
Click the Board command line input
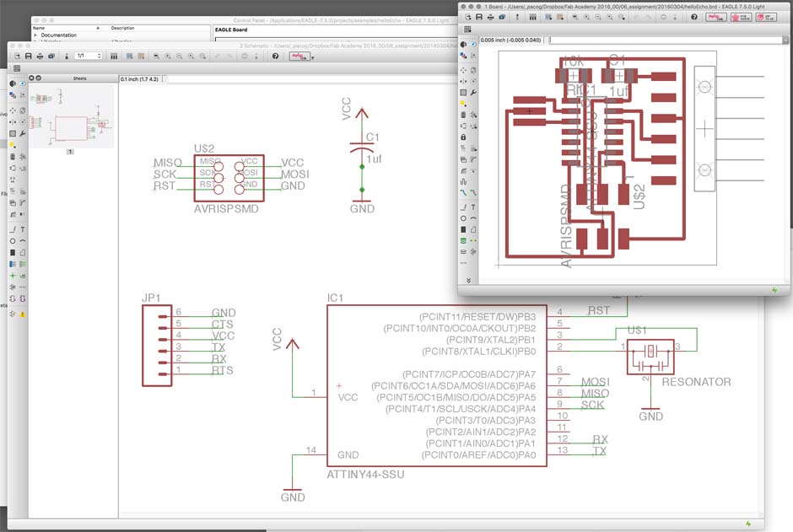click(x=666, y=40)
